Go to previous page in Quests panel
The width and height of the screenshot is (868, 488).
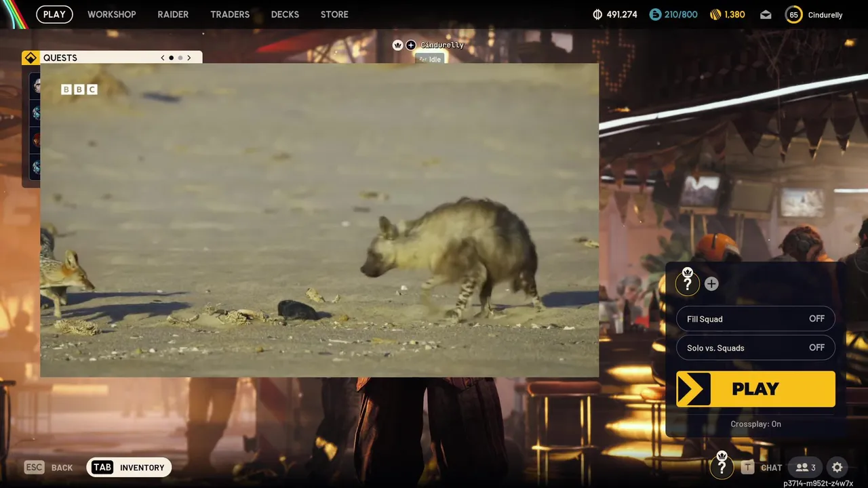coord(163,58)
